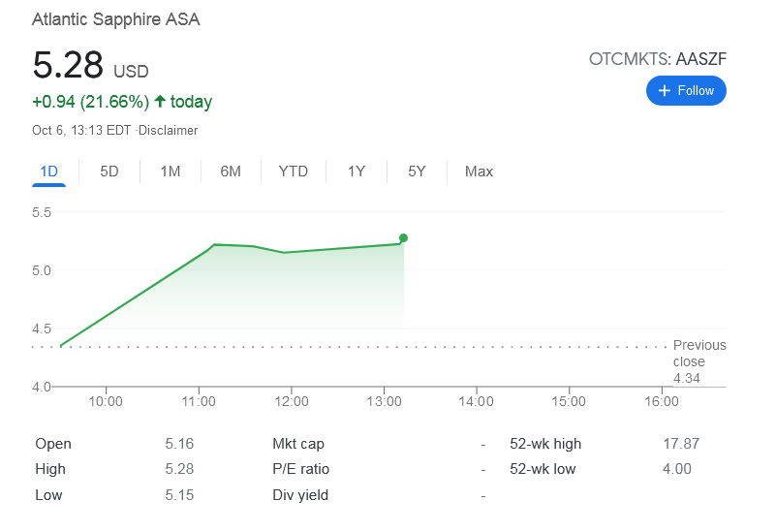
Task: Click the Mkt cap label
Action: coord(298,444)
